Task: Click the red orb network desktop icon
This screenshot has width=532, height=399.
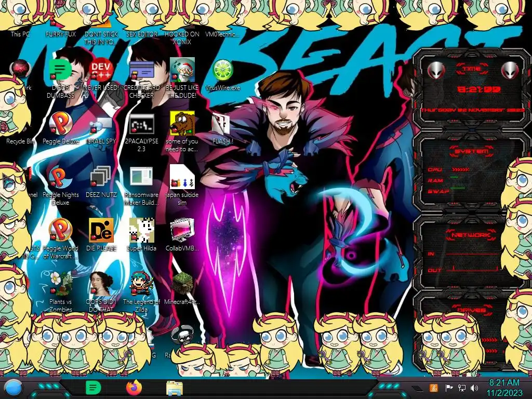Action: pyautogui.click(x=20, y=69)
